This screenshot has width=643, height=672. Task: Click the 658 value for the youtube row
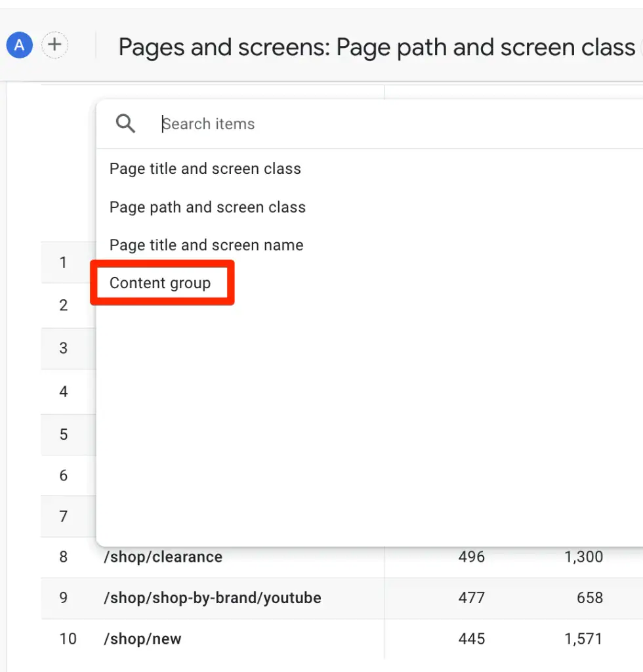click(x=590, y=598)
